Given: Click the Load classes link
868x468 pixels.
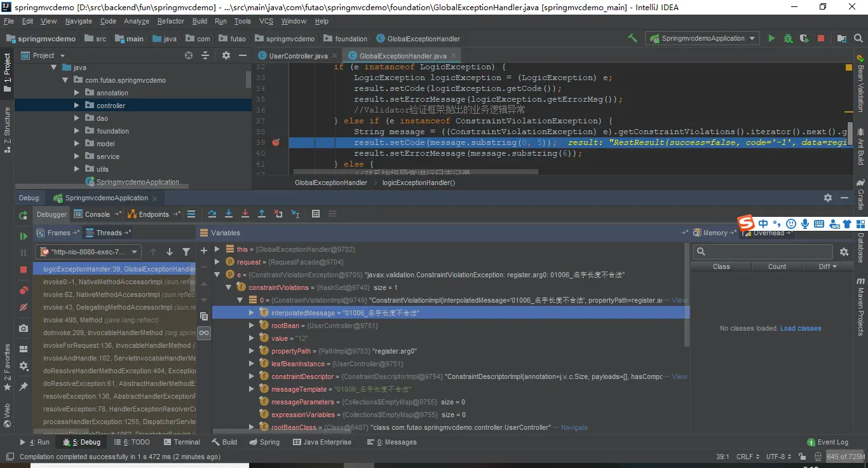Looking at the screenshot, I should [x=801, y=328].
